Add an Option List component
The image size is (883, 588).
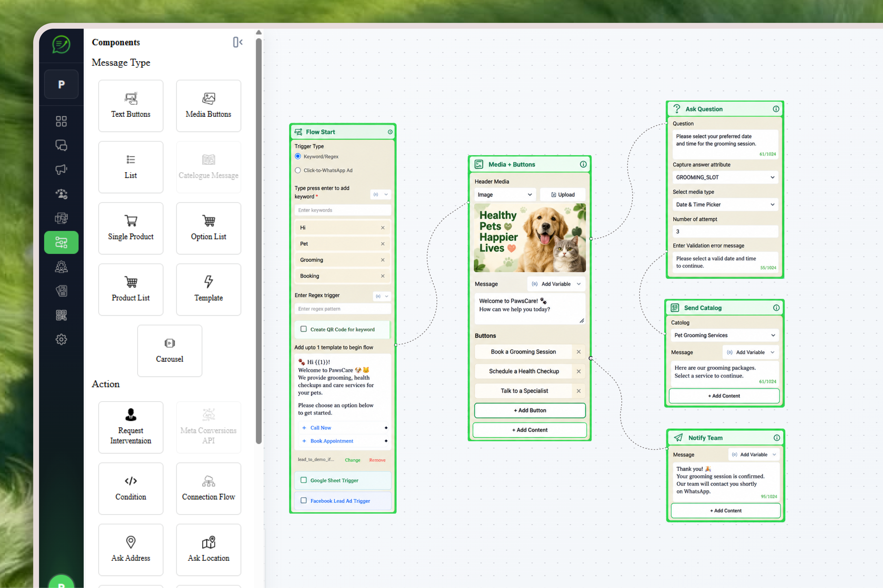(208, 228)
